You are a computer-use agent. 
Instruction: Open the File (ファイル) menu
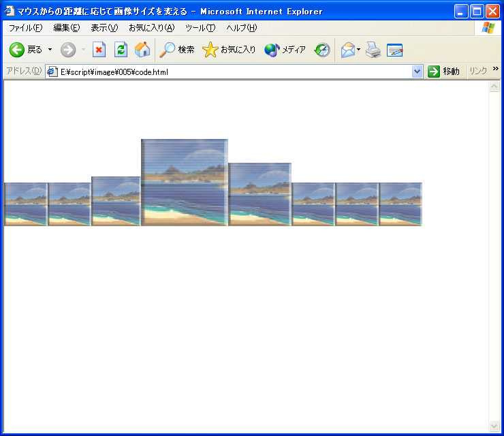point(25,28)
